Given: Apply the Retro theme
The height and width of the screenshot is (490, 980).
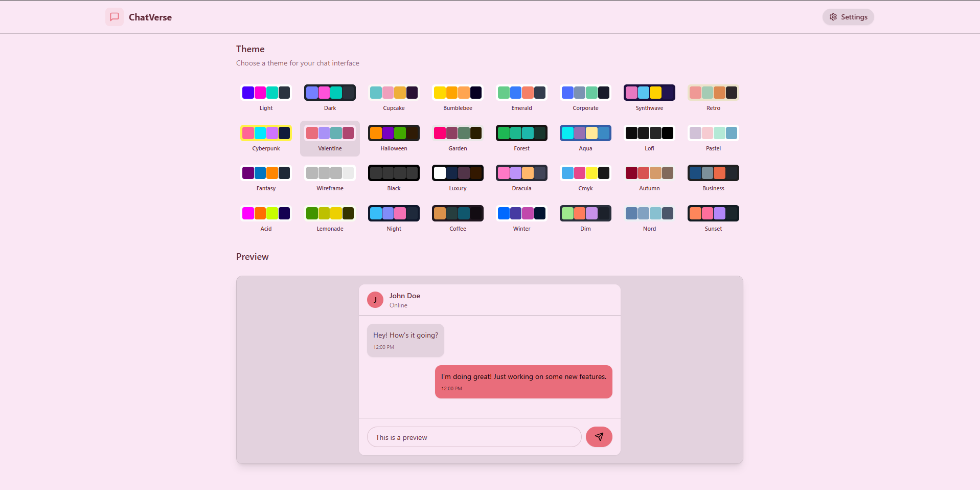Looking at the screenshot, I should (713, 98).
